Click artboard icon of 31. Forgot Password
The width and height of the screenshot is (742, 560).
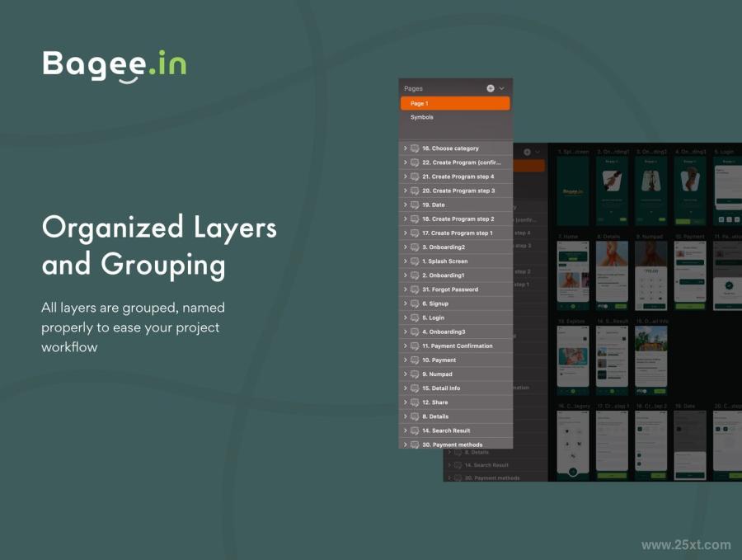(x=415, y=289)
